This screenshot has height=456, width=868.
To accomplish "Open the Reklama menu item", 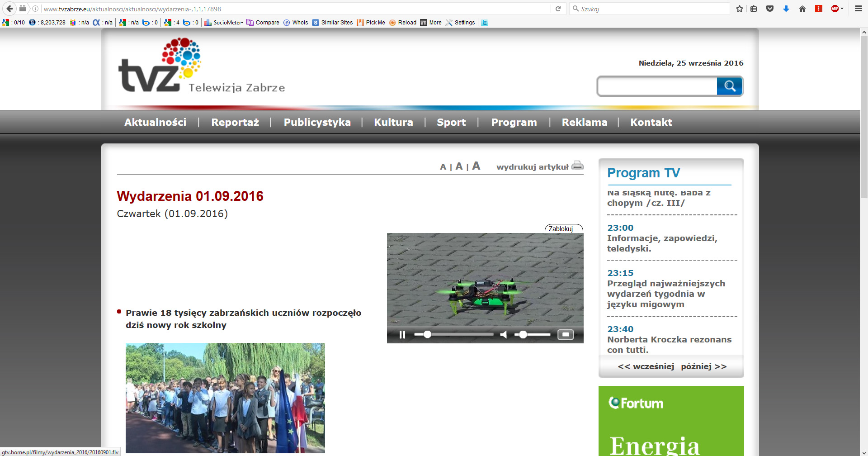I will 585,122.
